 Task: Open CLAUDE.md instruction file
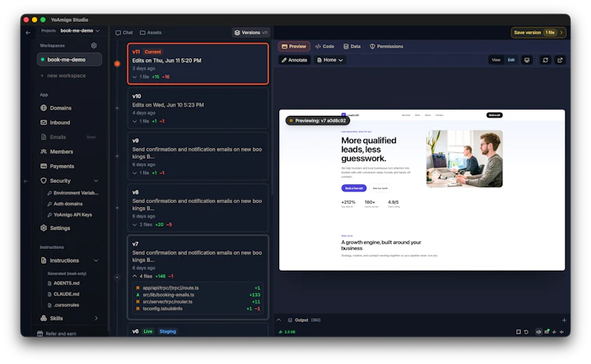[x=63, y=294]
